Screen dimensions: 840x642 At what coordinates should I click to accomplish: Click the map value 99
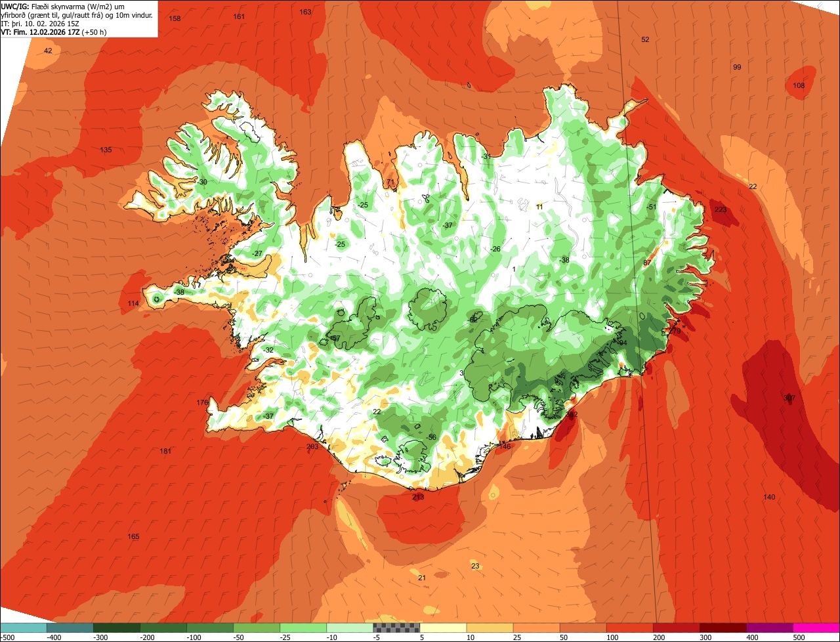737,67
